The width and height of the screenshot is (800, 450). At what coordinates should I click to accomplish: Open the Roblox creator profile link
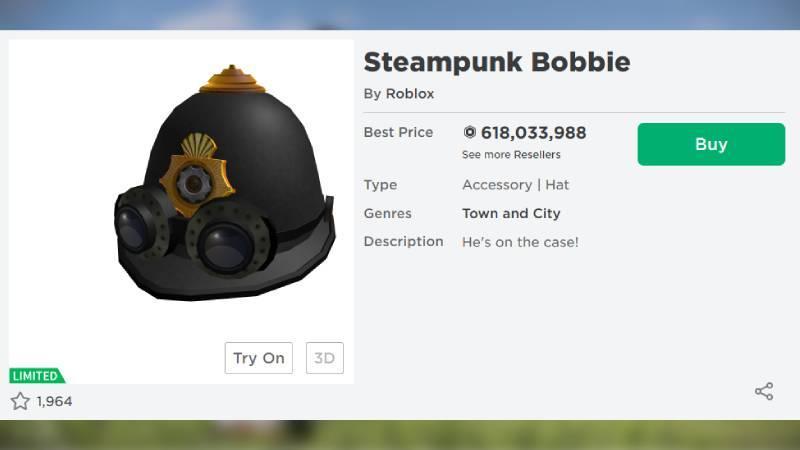point(410,94)
